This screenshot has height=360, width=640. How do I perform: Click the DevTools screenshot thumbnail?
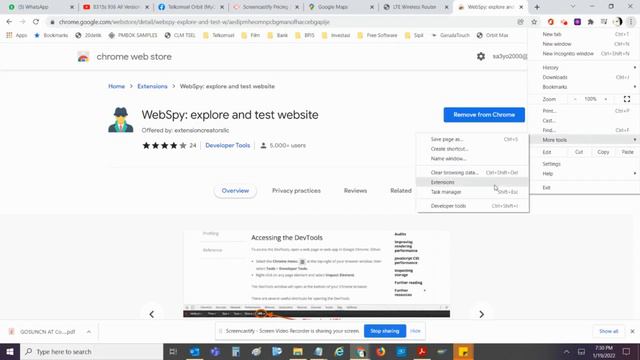(316, 274)
